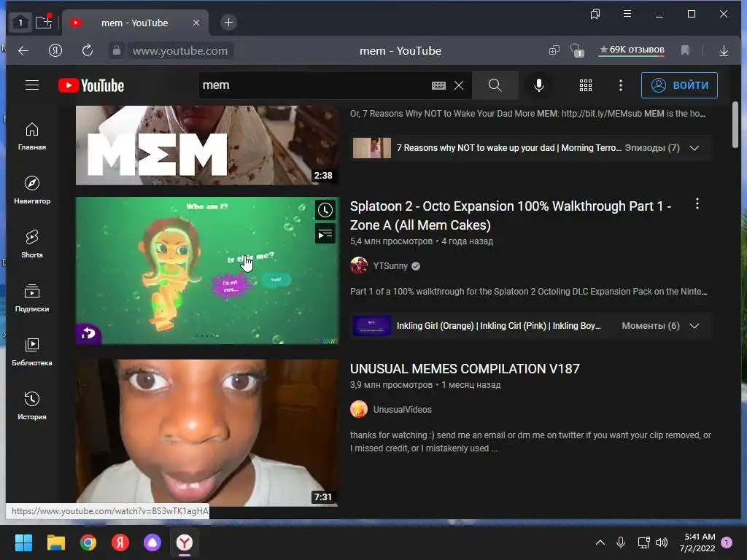The image size is (747, 560).
Task: Open File Explorer from taskbar
Action: point(55,542)
